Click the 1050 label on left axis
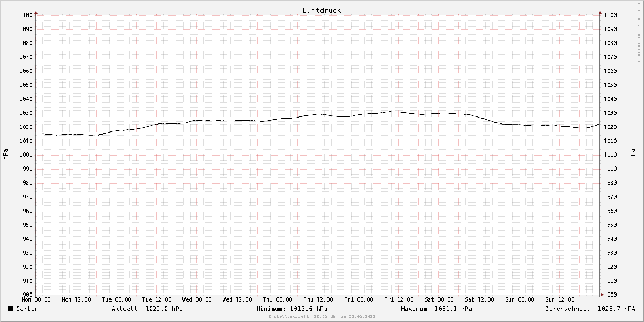Viewport: 644px width, 322px height. 26,85
